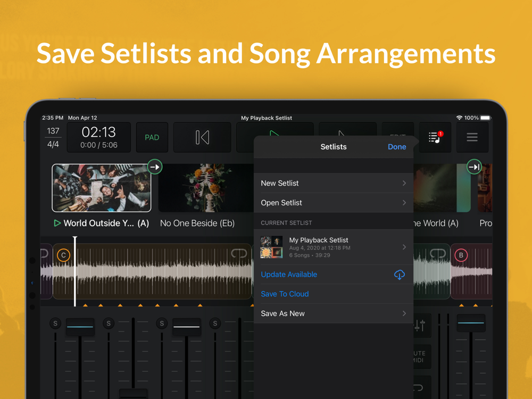
Task: Click the second channel fader at bottom
Action: tap(134, 394)
